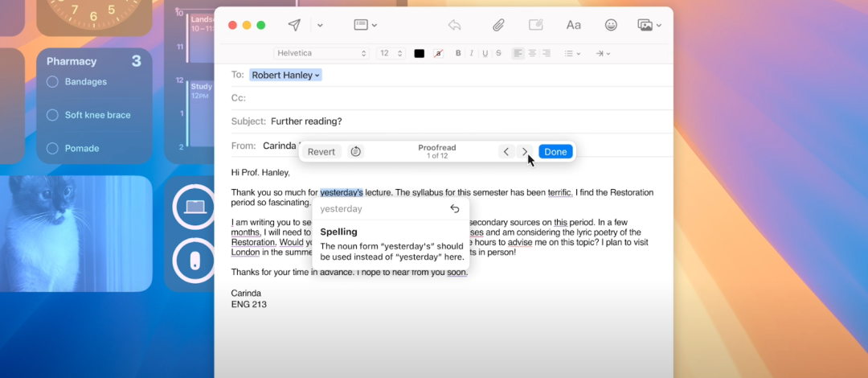Open the photo browser dropdown
The width and height of the screenshot is (868, 378).
pos(649,25)
